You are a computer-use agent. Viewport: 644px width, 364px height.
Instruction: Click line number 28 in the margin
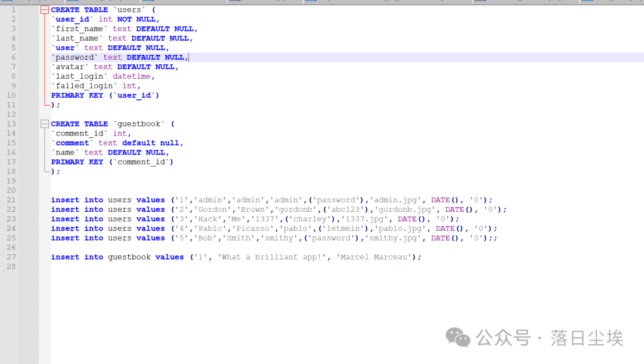pyautogui.click(x=11, y=266)
